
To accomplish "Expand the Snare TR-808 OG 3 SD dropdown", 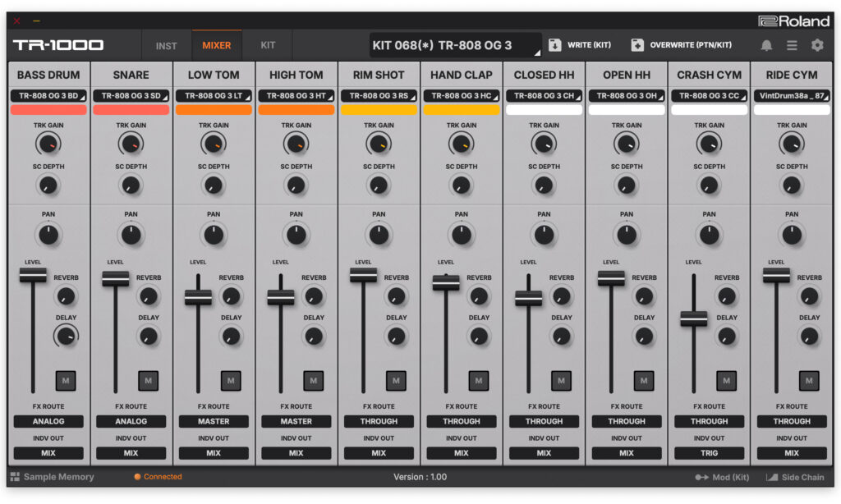I will (131, 96).
